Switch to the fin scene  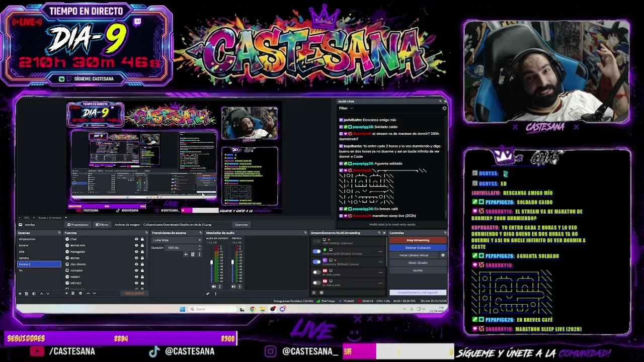coord(39,270)
